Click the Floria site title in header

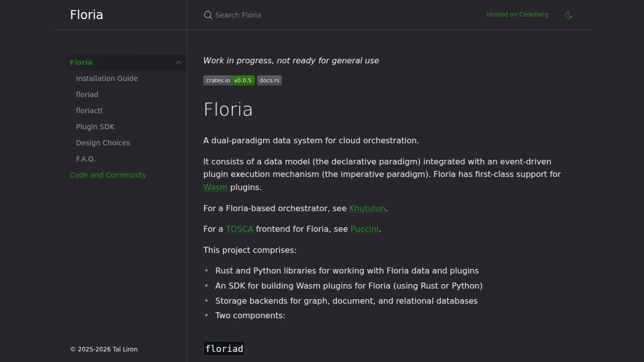pos(87,15)
